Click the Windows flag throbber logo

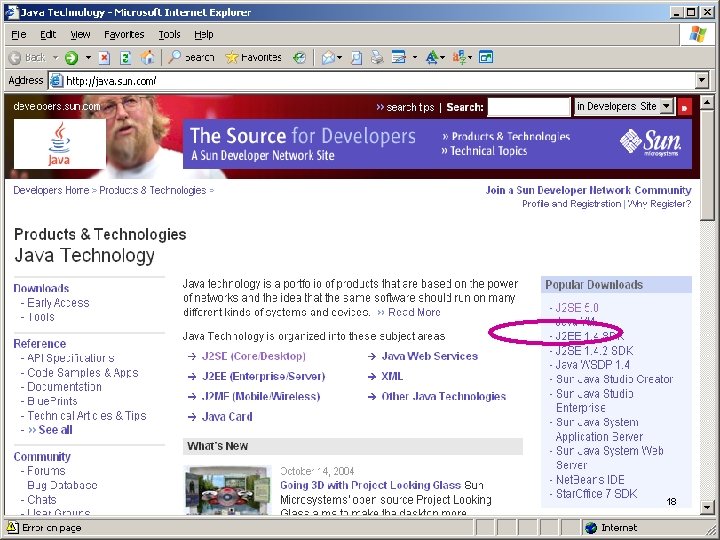coord(697,34)
